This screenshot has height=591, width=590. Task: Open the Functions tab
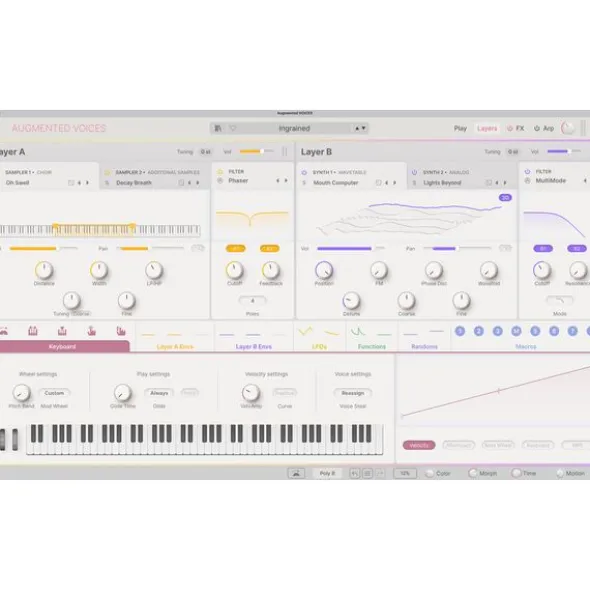[372, 337]
